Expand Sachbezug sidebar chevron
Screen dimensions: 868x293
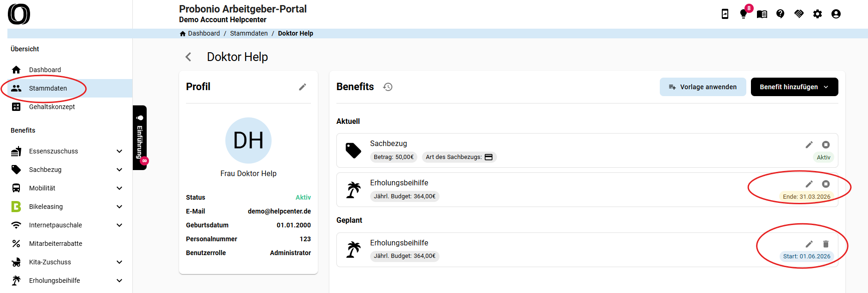[x=119, y=170]
